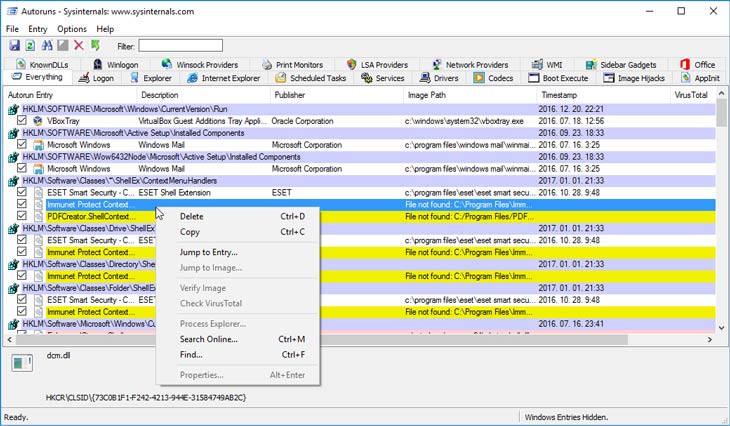Sort by the Publisher column header
The height and width of the screenshot is (426, 730).
coord(337,95)
